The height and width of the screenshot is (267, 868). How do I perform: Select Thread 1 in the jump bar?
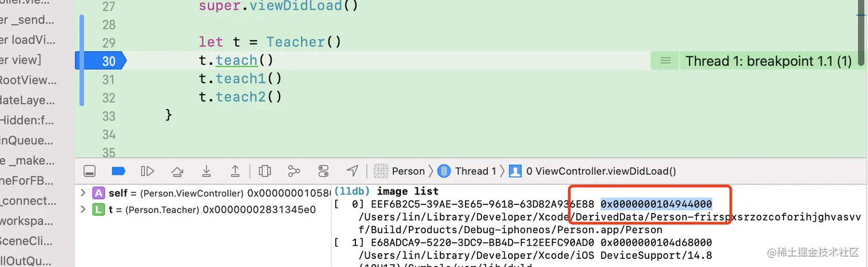tap(467, 171)
